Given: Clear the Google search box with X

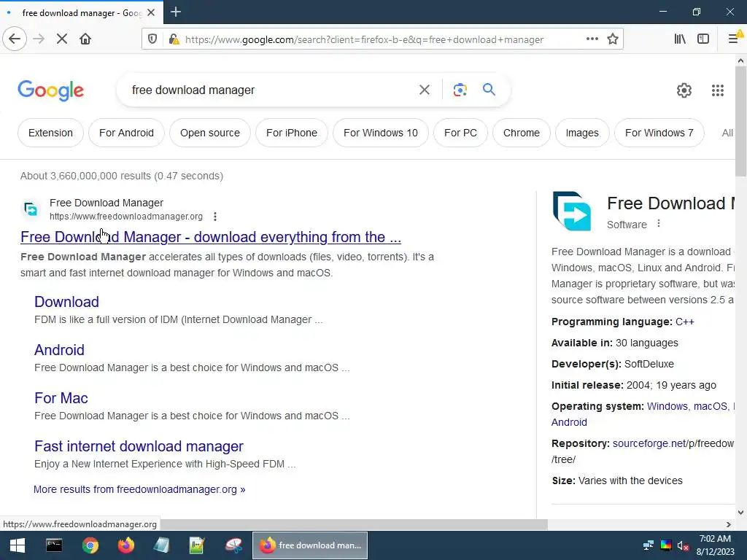Looking at the screenshot, I should [425, 90].
